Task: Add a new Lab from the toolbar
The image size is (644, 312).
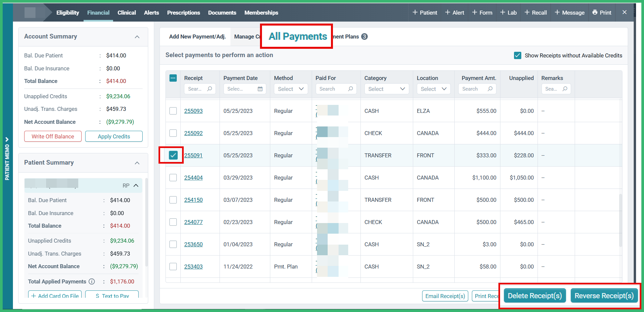Action: (508, 12)
